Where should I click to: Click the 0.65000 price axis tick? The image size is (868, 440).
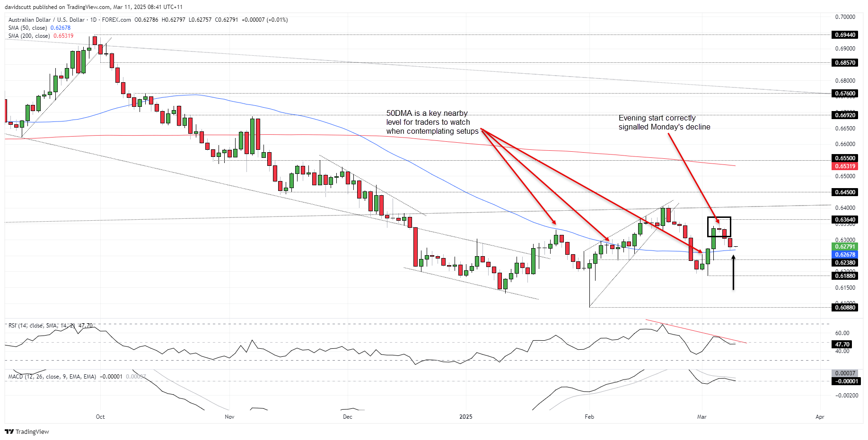tap(845, 176)
